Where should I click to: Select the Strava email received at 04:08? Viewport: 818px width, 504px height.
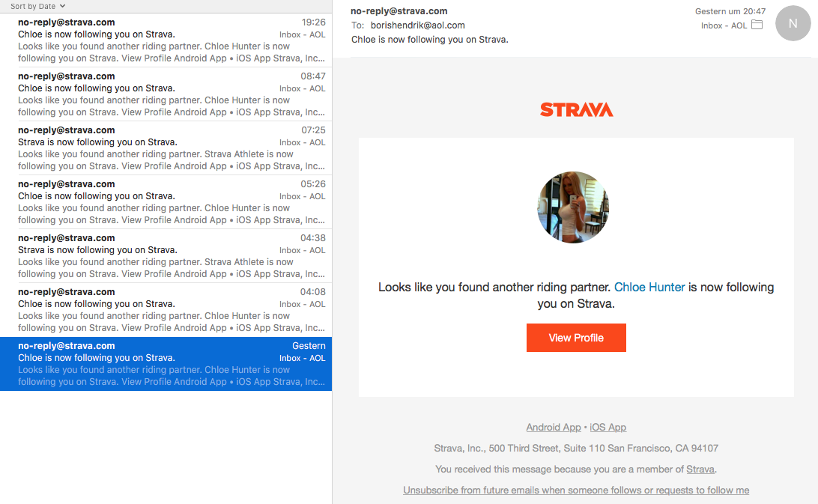pos(166,309)
